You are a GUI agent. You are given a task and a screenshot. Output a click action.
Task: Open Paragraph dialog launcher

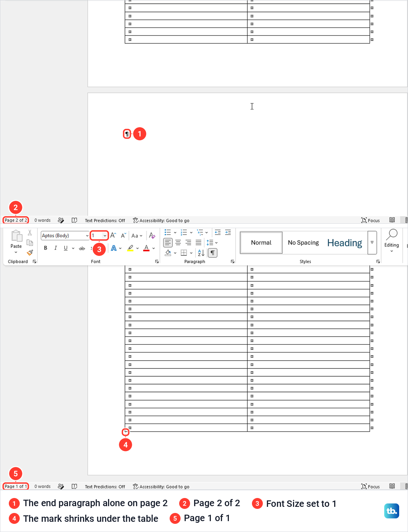[x=233, y=261]
